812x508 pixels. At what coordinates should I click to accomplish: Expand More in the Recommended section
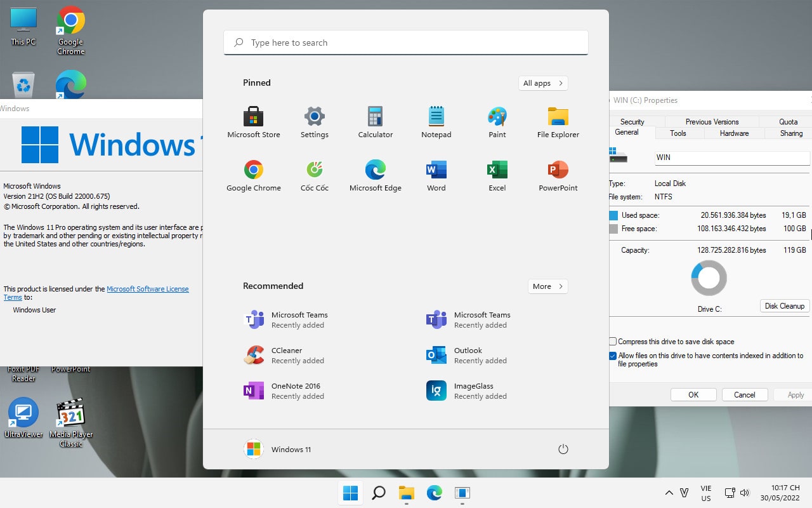(547, 286)
